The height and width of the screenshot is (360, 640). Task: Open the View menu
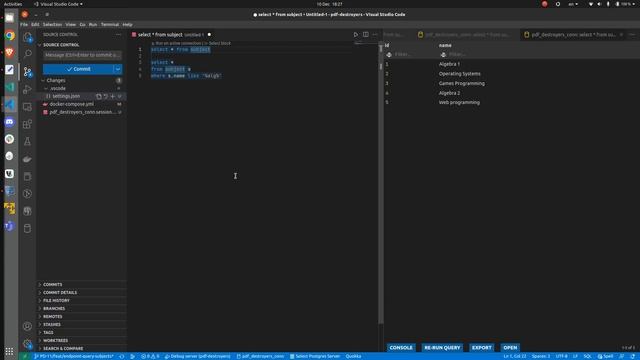(x=71, y=24)
